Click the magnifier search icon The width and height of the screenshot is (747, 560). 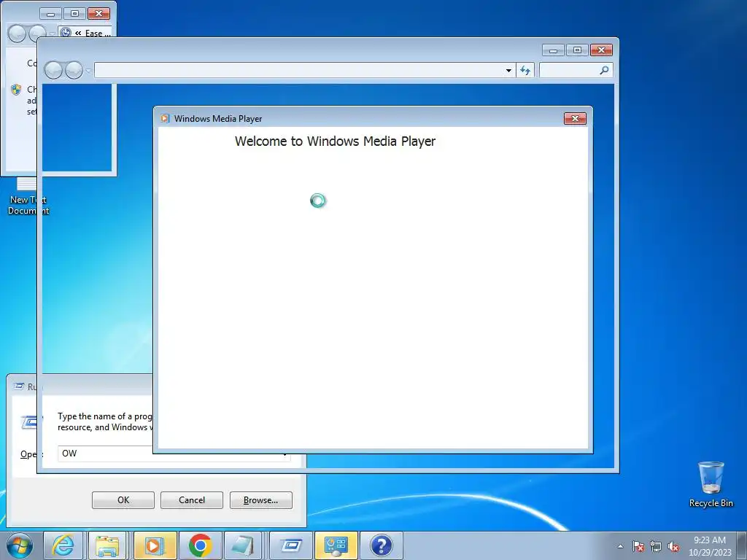tap(604, 71)
